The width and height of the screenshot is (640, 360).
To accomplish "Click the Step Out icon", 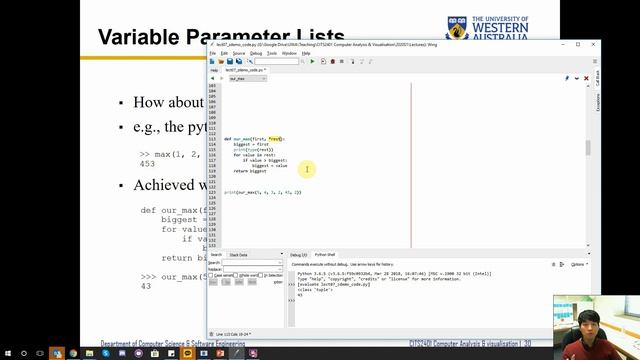I will 371,61.
